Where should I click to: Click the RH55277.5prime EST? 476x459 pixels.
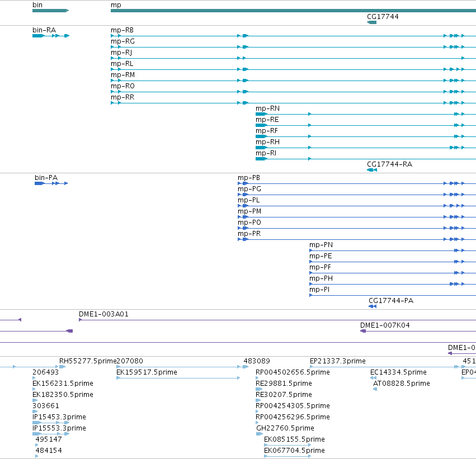[x=88, y=361]
